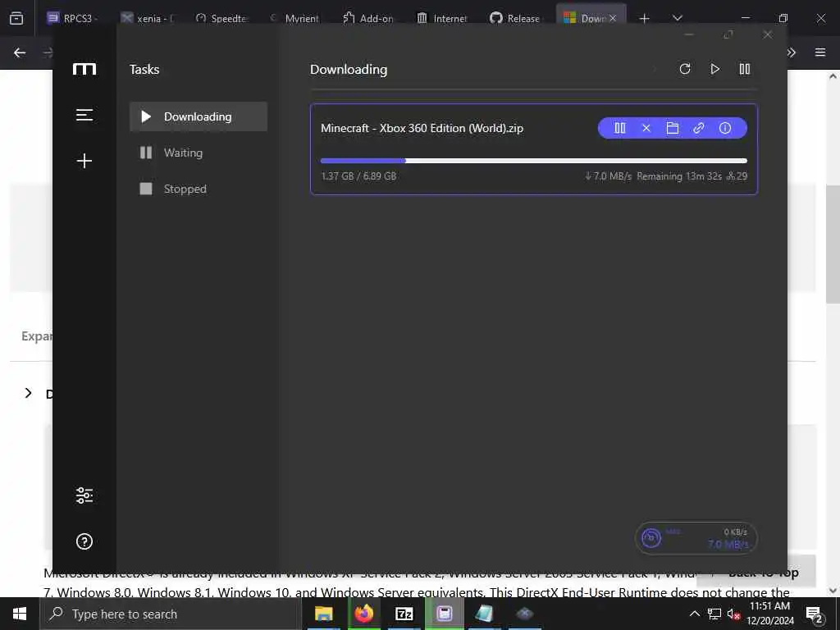Viewport: 840px width, 630px height.
Task: Select the Stopped task category
Action: click(199, 189)
